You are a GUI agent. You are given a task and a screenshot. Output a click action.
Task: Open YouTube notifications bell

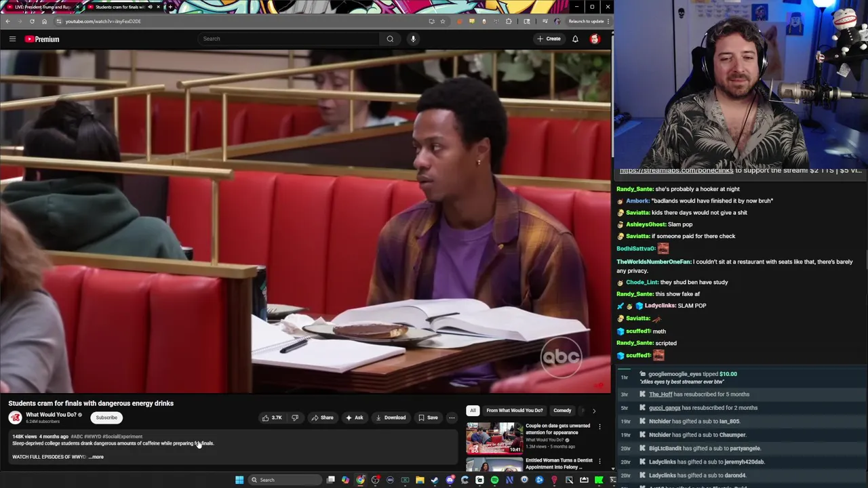coord(575,39)
